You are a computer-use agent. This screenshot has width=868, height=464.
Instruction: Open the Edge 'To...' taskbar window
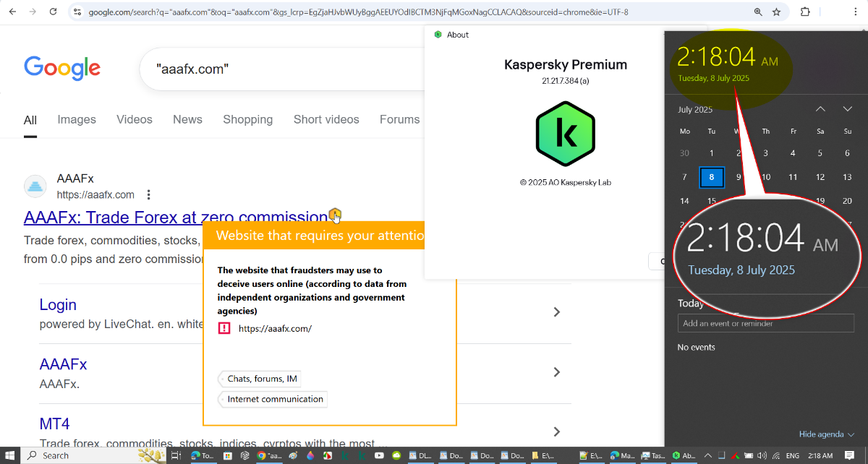[x=203, y=456]
